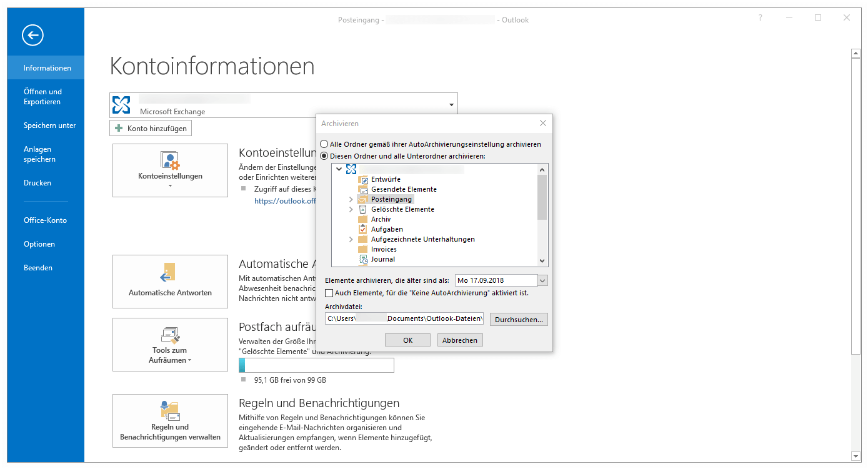
Task: Expand the Posteingang folder
Action: point(351,199)
